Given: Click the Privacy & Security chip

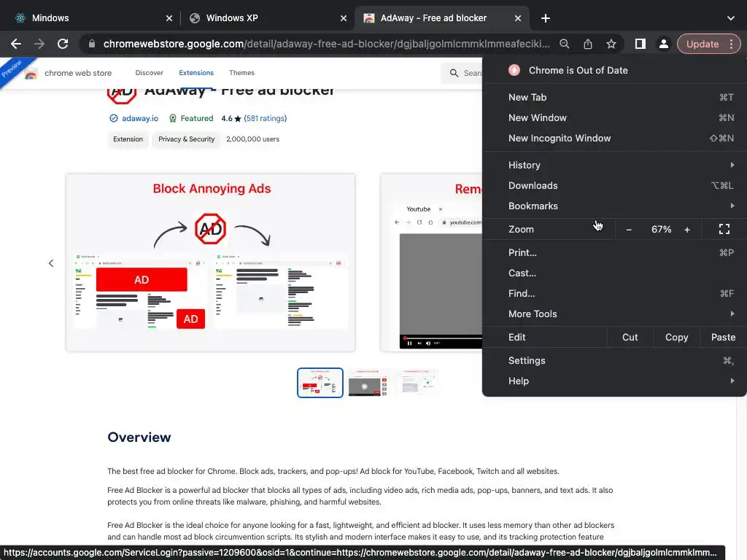Looking at the screenshot, I should [x=186, y=139].
